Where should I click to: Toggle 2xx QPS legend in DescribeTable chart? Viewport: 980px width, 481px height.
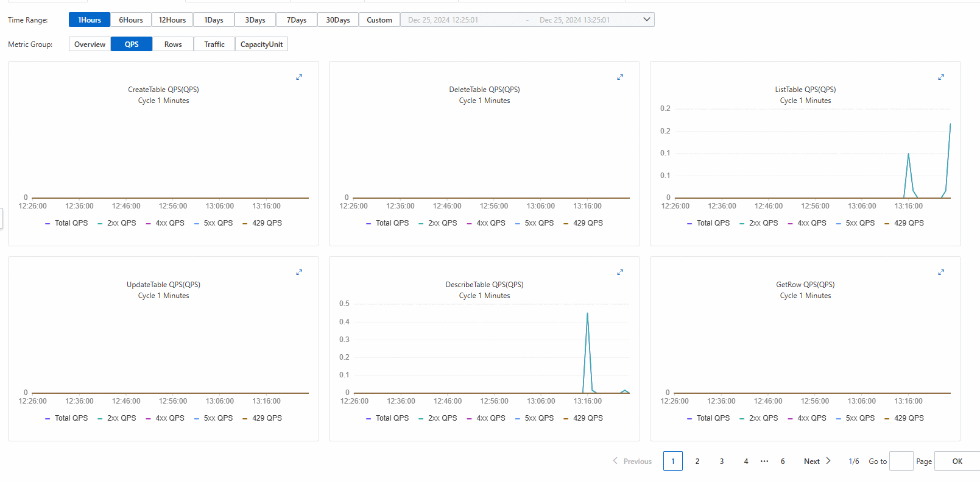[438, 418]
